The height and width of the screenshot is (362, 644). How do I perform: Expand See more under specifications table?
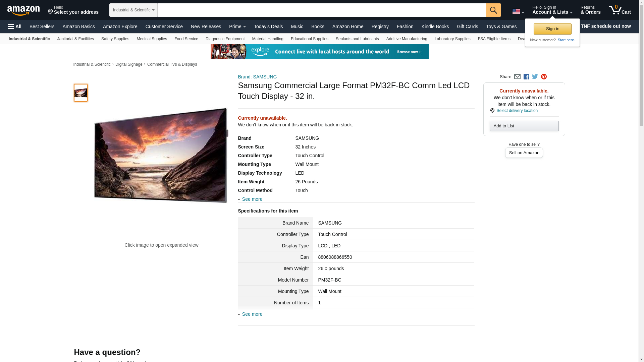coord(252,314)
